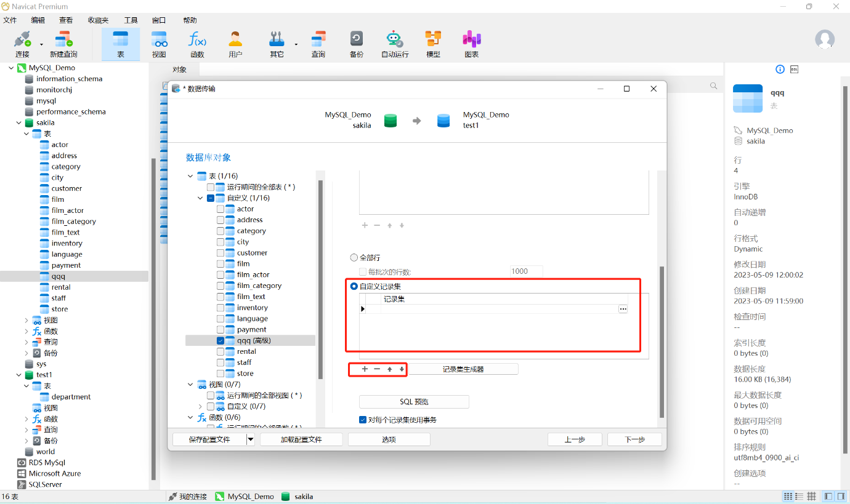Click the 自动运行 (Automation) robot icon
Image resolution: width=850 pixels, height=504 pixels.
[x=394, y=41]
